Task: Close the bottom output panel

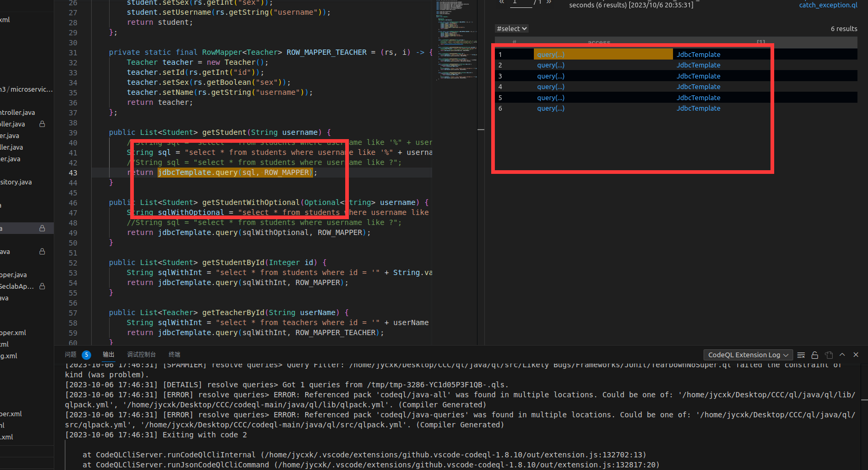Action: click(x=856, y=355)
